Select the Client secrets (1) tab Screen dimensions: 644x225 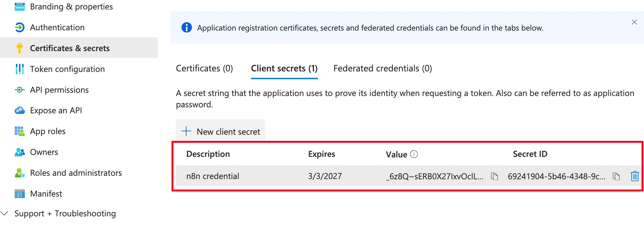coord(284,68)
